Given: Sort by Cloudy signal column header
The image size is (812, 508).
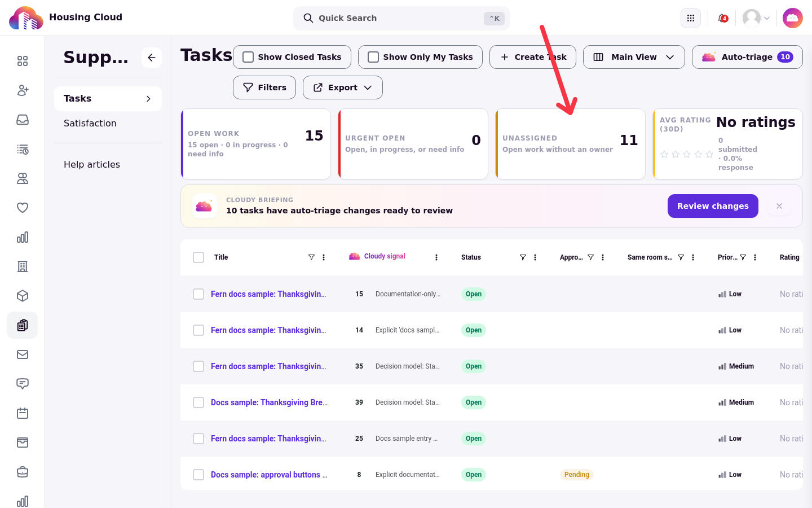Looking at the screenshot, I should 385,256.
